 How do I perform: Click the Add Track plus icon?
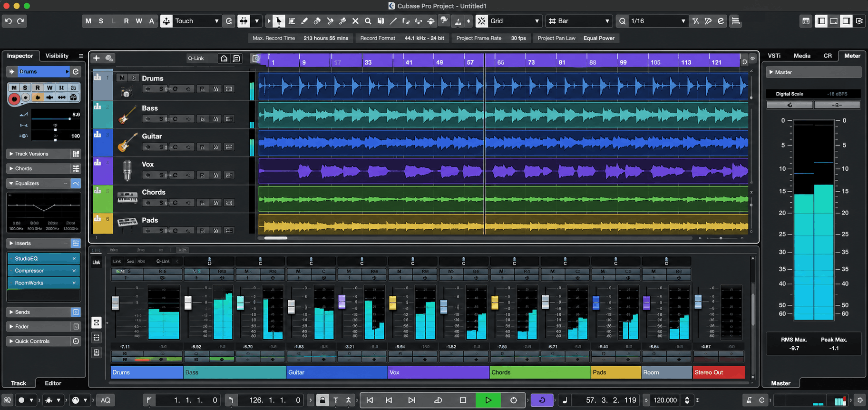point(97,58)
